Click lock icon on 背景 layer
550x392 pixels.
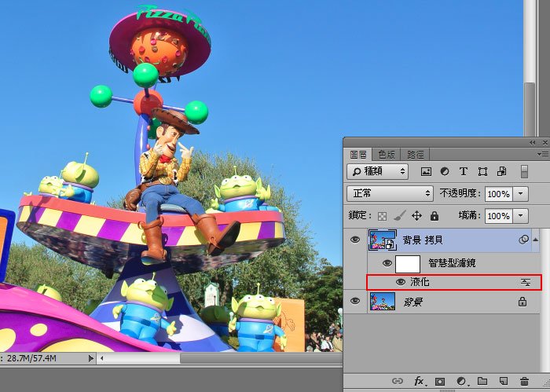point(522,302)
